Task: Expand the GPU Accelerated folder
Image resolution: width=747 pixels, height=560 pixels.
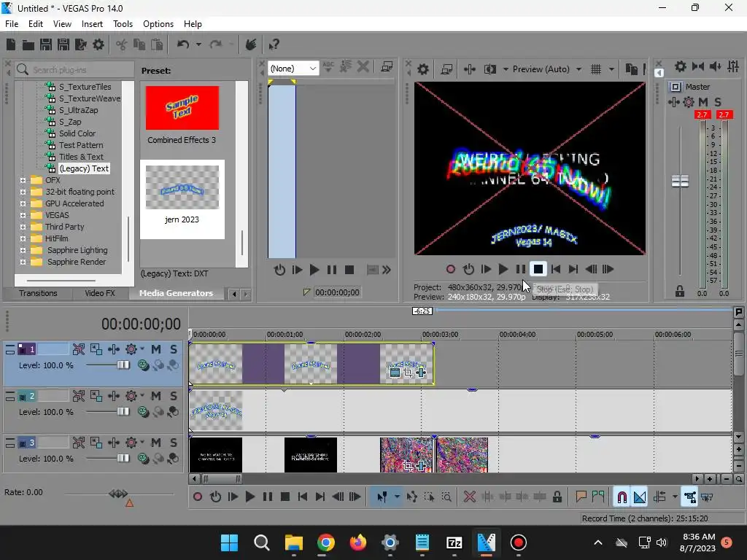Action: pyautogui.click(x=23, y=204)
